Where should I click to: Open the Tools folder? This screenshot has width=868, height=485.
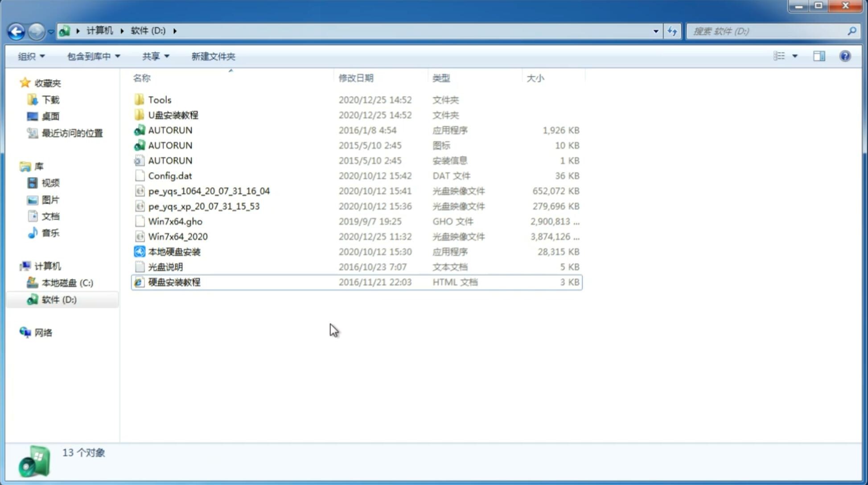(x=159, y=99)
